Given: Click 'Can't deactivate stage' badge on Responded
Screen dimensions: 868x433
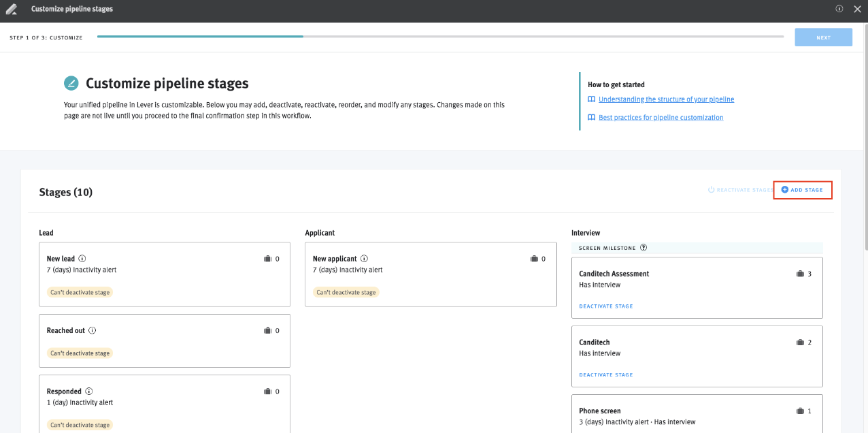Looking at the screenshot, I should pos(80,425).
